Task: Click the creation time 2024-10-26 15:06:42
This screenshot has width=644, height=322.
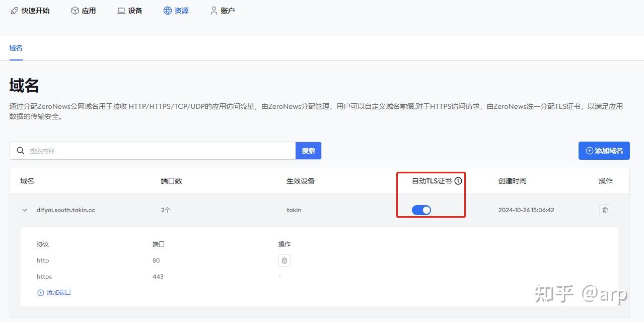Action: 526,210
